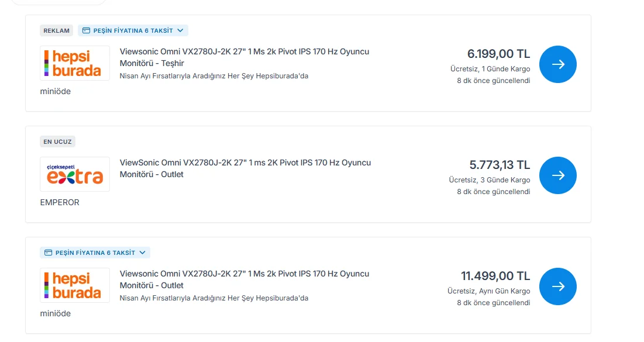Click miniöde seller in the bottom listing

[x=56, y=313]
